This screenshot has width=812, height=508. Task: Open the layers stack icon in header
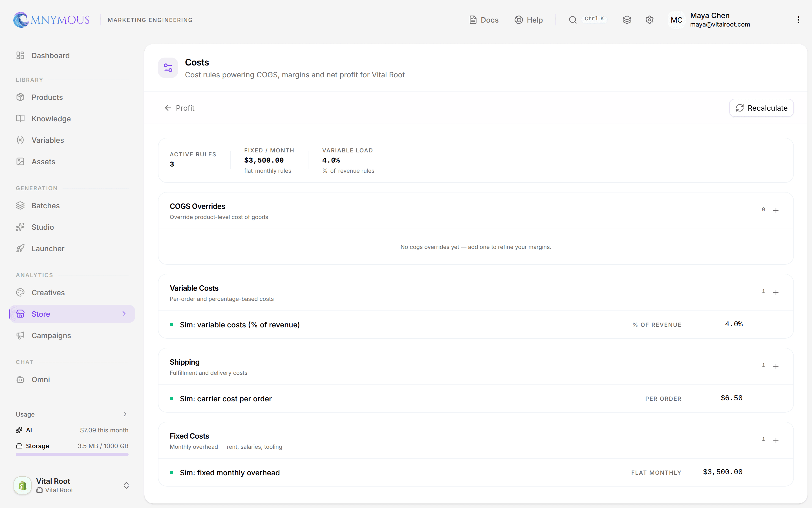coord(627,20)
